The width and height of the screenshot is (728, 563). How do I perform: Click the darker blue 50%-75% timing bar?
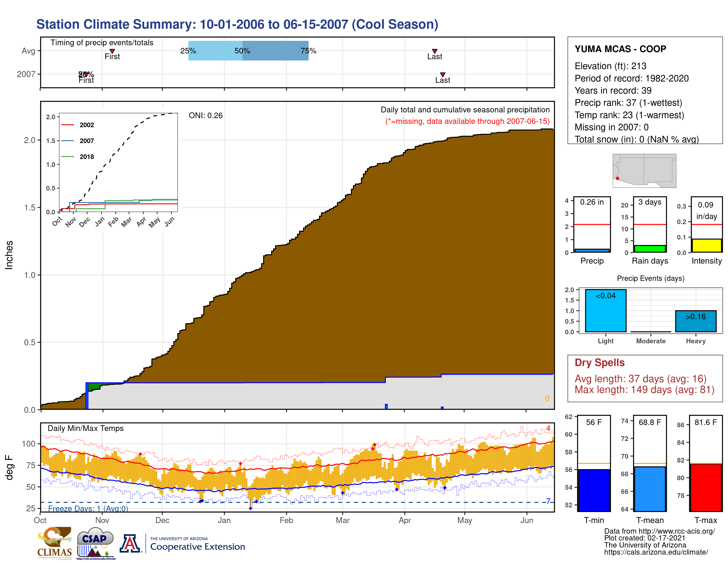point(275,51)
